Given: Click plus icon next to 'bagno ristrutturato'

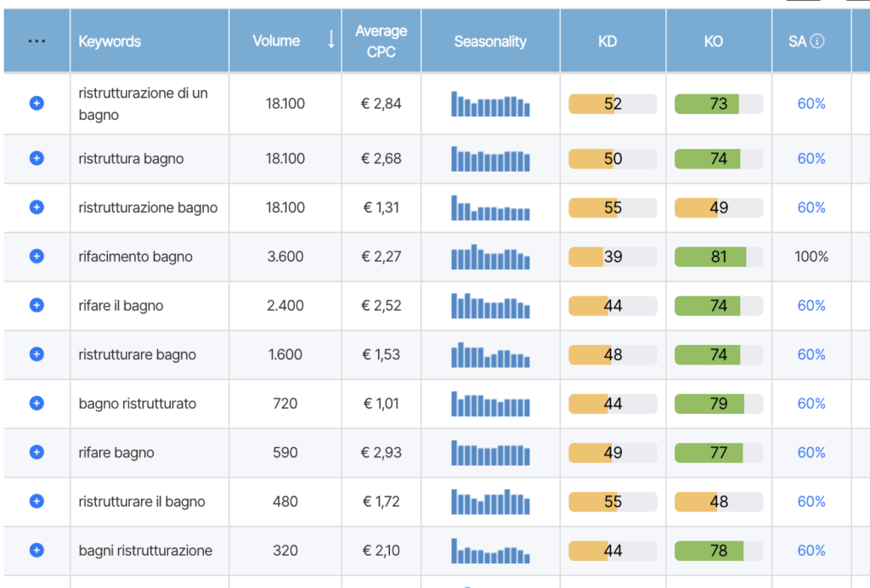Looking at the screenshot, I should pyautogui.click(x=37, y=404).
